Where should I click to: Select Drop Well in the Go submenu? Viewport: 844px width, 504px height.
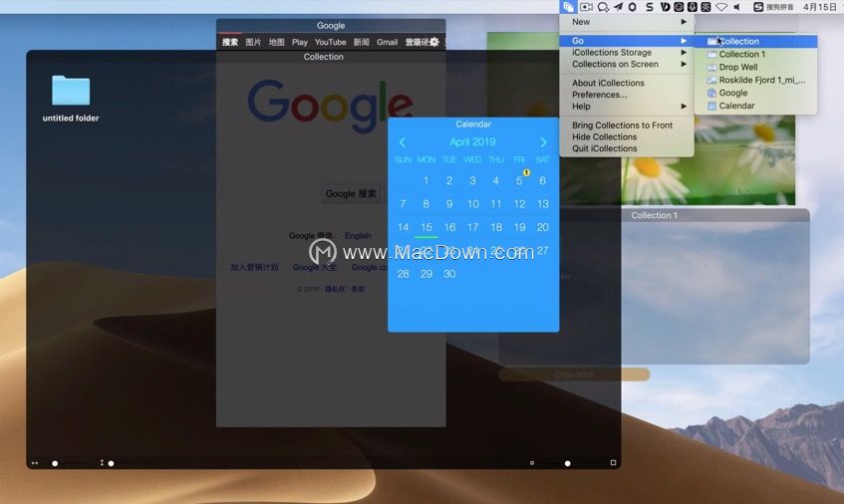click(755, 68)
